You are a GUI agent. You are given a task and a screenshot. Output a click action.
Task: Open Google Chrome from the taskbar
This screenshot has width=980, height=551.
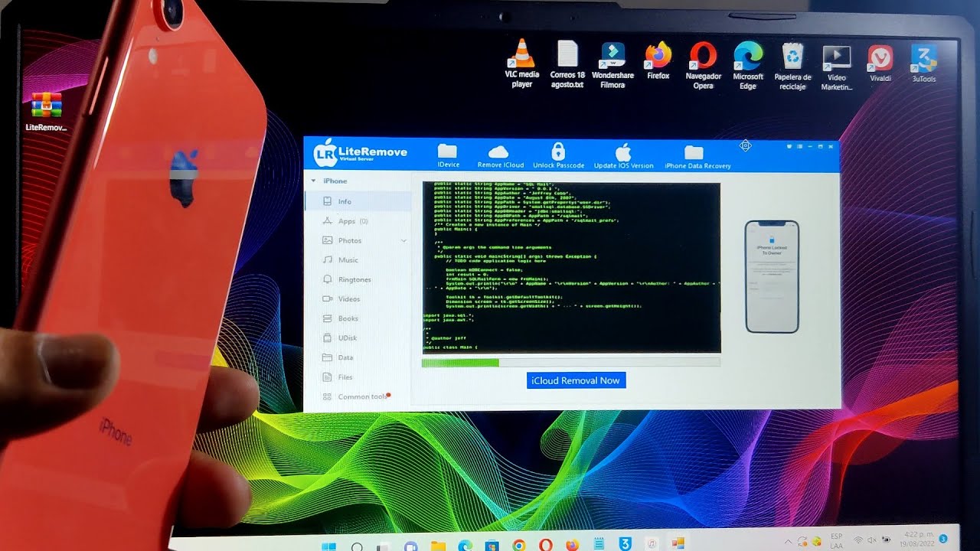pos(519,546)
